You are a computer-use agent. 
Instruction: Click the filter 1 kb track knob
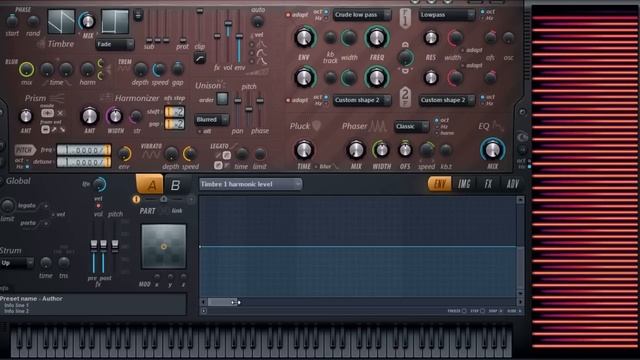point(330,38)
